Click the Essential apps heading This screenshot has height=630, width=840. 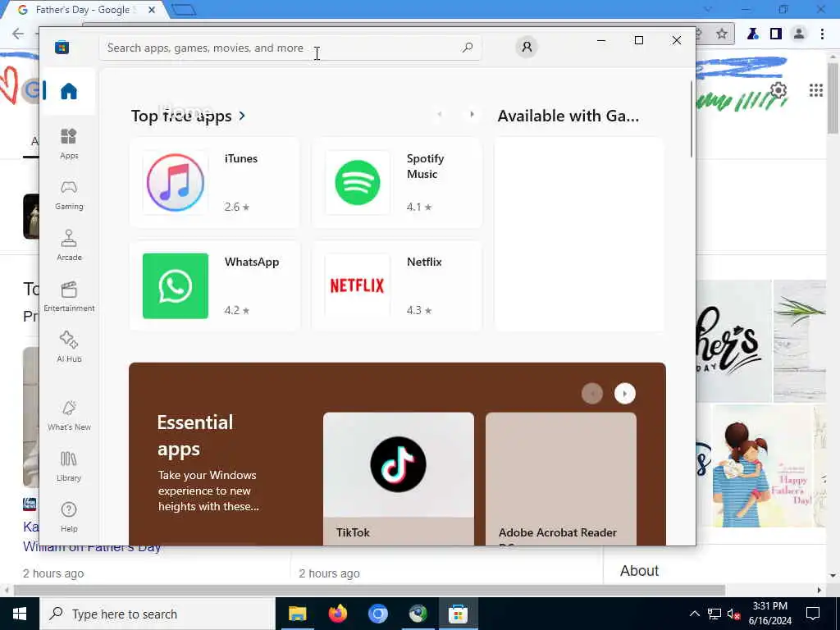pos(195,436)
